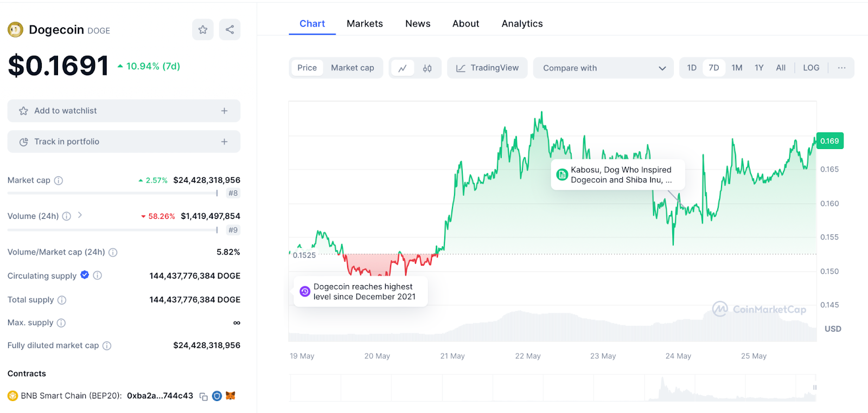Screen dimensions: 868x413
Task: Click the Kabosu news event tooltip
Action: point(618,175)
